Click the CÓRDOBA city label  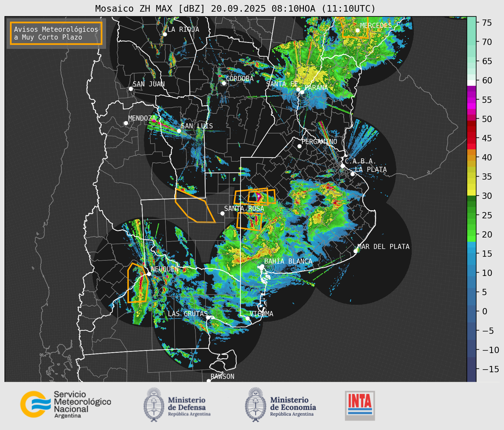point(240,78)
